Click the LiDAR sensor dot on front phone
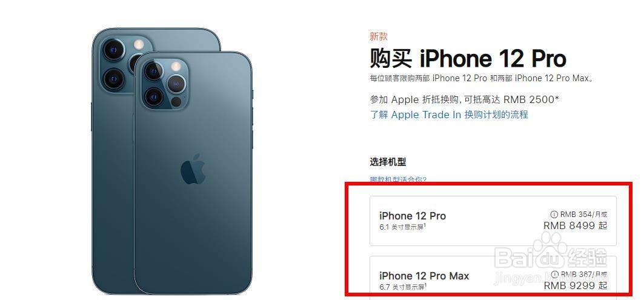 [x=176, y=101]
